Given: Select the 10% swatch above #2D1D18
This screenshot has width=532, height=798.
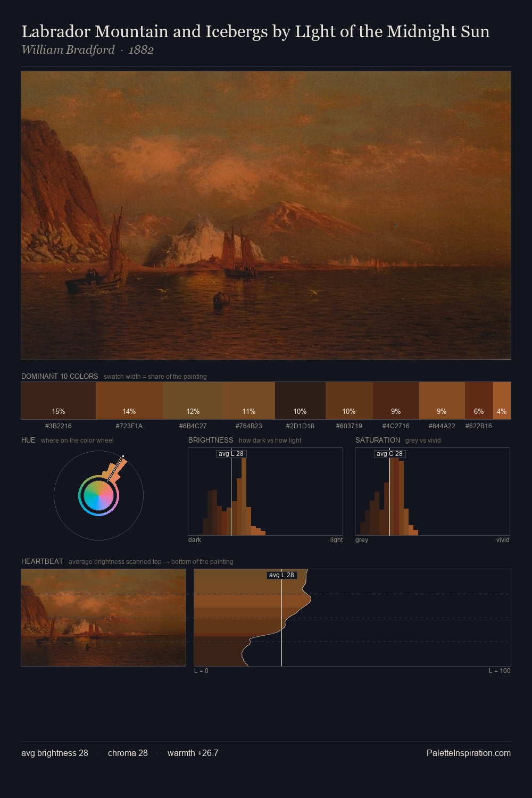Looking at the screenshot, I should (x=300, y=401).
